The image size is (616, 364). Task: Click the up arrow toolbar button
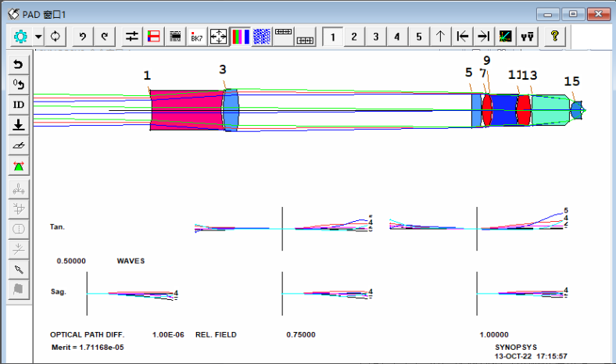point(440,37)
